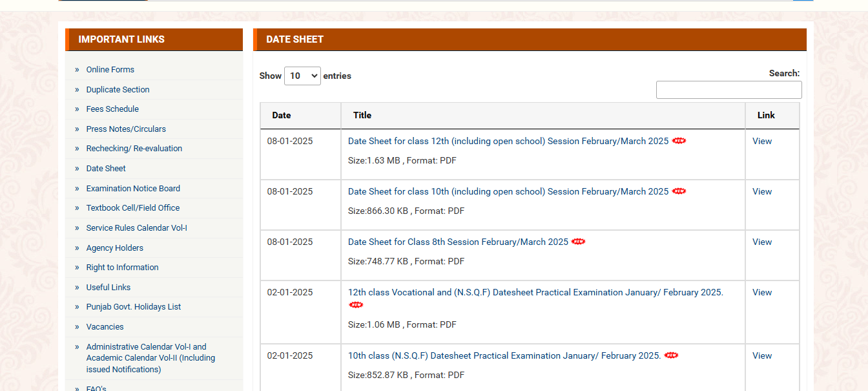Viewport: 868px width, 391px height.
Task: Click the New icon on the 10th NSQF datesheet row
Action: point(671,355)
